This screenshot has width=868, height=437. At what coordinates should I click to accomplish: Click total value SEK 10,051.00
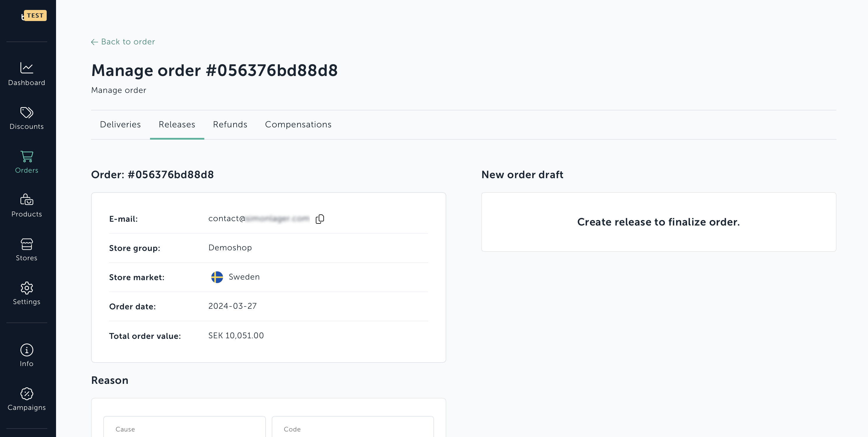pyautogui.click(x=236, y=336)
